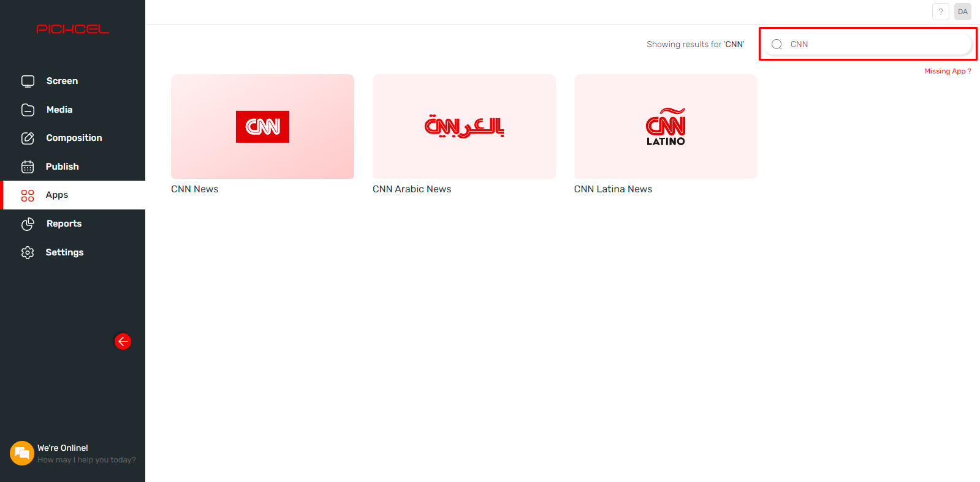Click the Media folder icon in sidebar
Viewport: 980px width, 482px height.
click(x=28, y=110)
